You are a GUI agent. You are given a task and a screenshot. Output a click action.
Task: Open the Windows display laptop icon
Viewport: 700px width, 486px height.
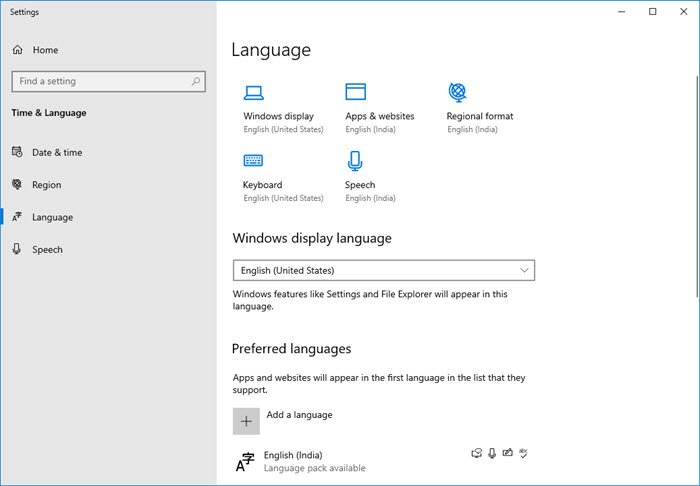pos(254,92)
